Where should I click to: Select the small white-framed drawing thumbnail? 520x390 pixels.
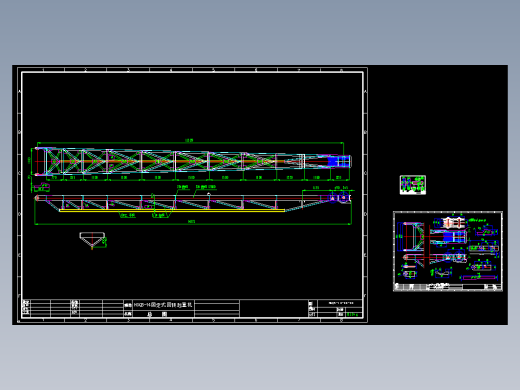pyautogui.click(x=413, y=185)
